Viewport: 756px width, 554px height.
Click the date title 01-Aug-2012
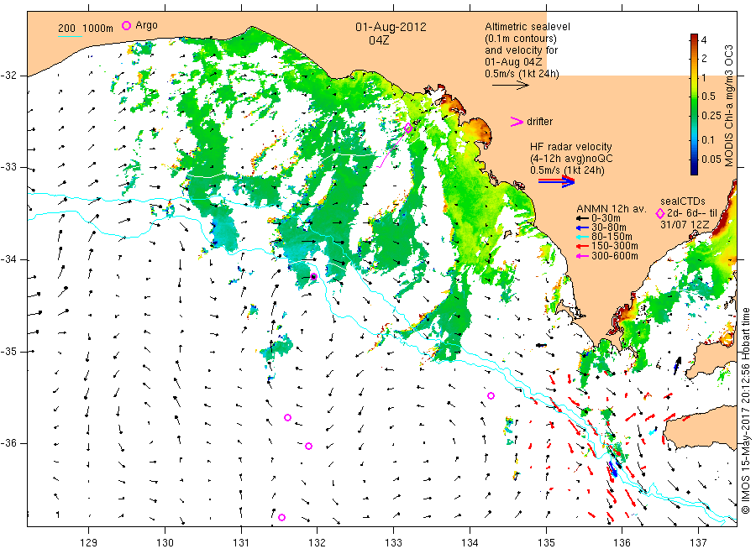(391, 27)
